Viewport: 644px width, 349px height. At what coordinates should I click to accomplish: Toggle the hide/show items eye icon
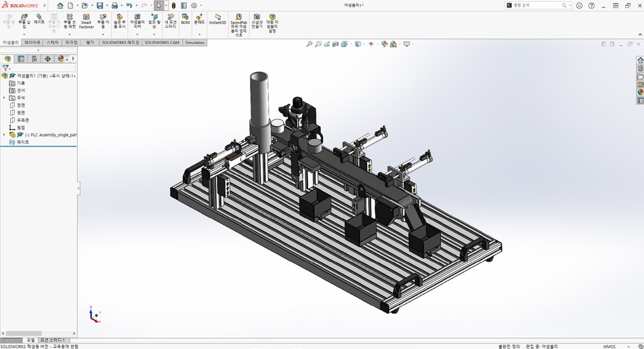click(x=371, y=44)
